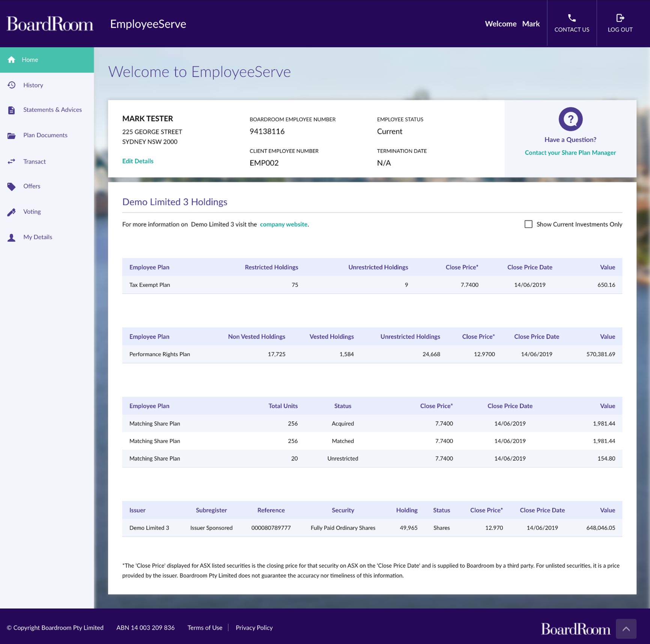
Task: Click the value 648,046.05
Action: coord(600,528)
